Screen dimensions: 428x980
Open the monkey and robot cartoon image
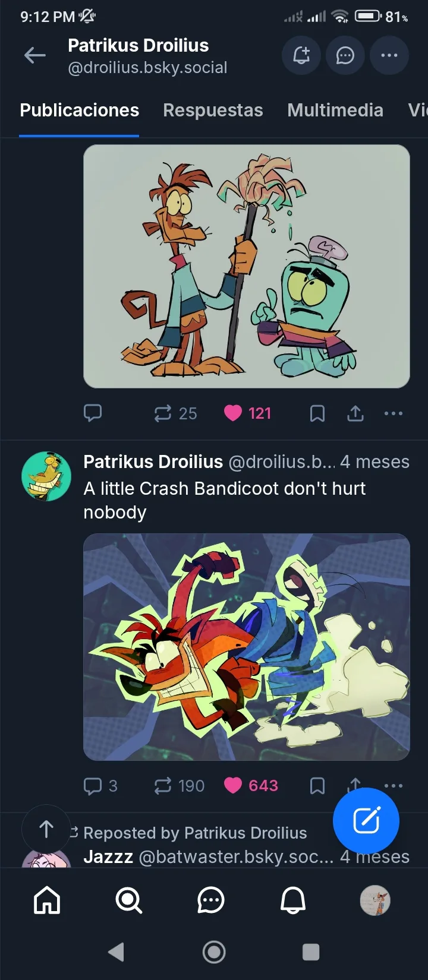247,266
